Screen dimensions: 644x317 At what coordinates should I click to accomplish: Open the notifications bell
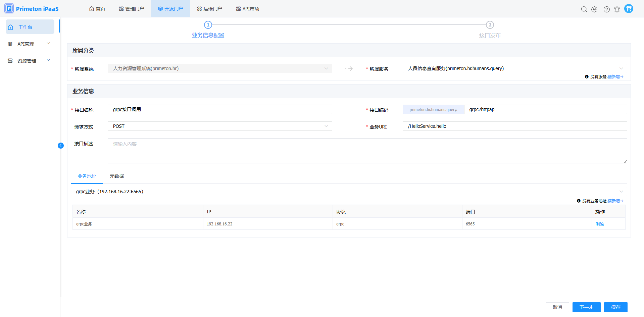(x=617, y=9)
